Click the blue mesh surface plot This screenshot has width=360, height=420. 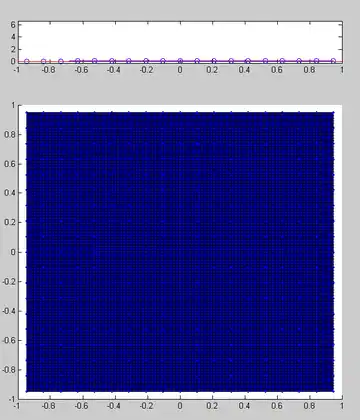click(180, 252)
